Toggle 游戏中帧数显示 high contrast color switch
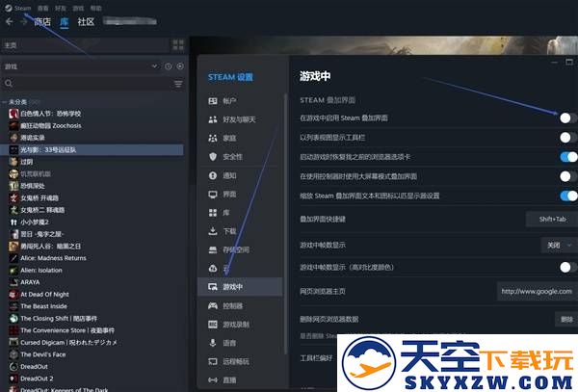This screenshot has width=578, height=392. (568, 267)
